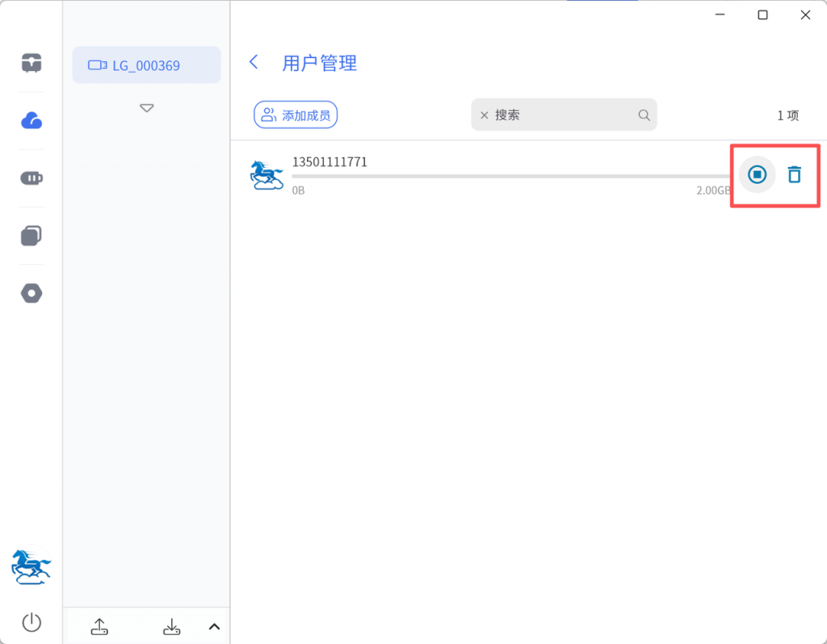Open the cloud storage sidebar section
The height and width of the screenshot is (644, 827).
tap(31, 121)
